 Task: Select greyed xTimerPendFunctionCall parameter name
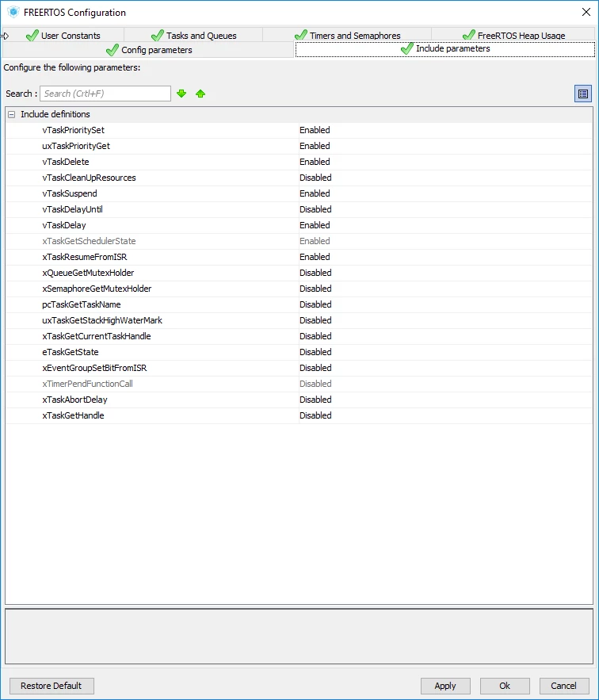(87, 384)
